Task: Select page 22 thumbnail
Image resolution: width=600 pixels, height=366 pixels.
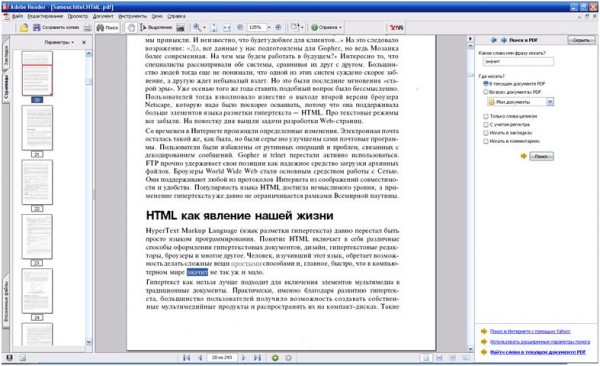Action: (37, 182)
